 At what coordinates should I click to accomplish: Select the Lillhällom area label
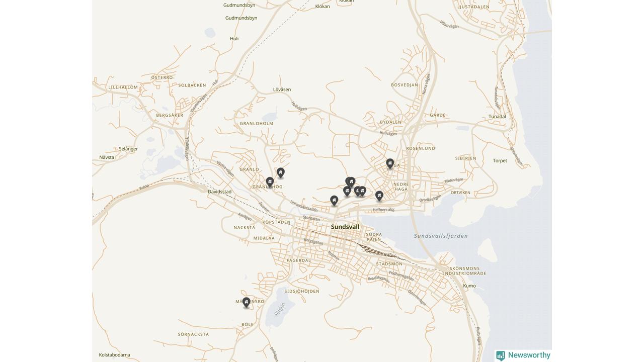coord(123,87)
